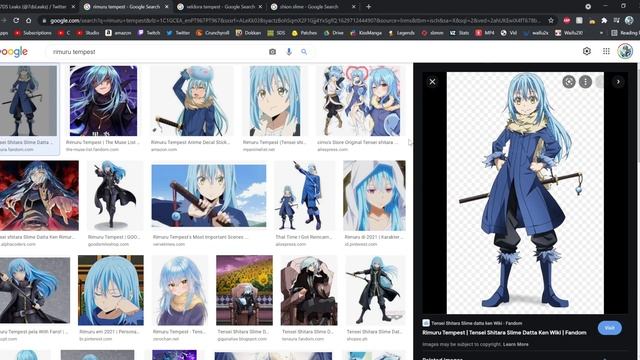Open the alphacoders red background thumbnail
Image resolution: width=640 pixels, height=360 pixels.
pos(39,196)
